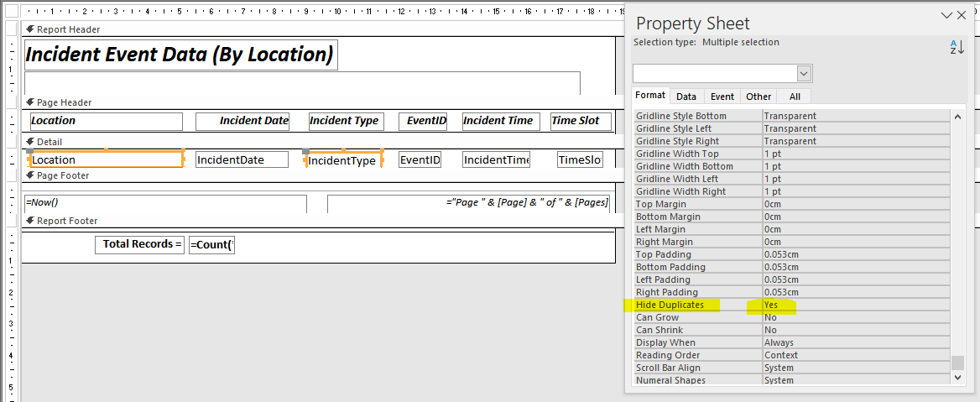Click the Display When value Always
The width and height of the screenshot is (980, 402).
[857, 342]
